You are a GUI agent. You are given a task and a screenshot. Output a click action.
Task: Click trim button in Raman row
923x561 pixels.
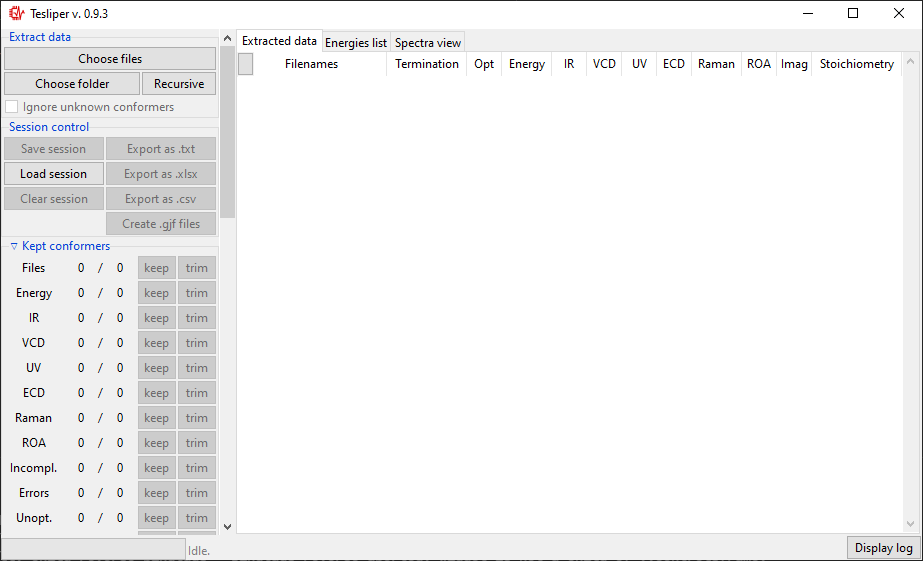pyautogui.click(x=197, y=418)
